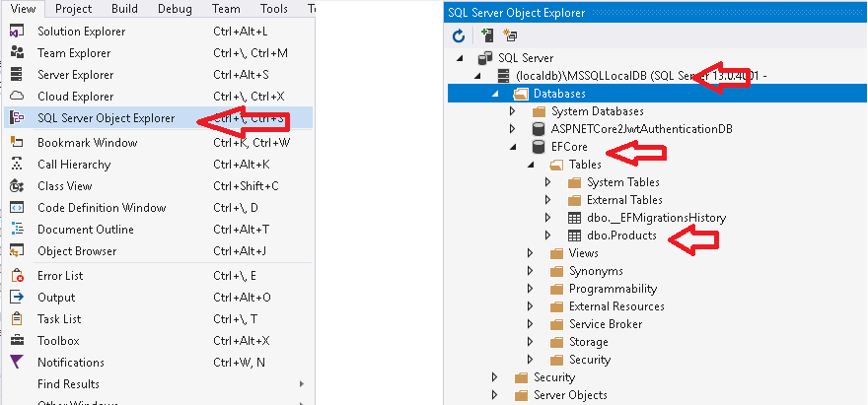
Task: Click the Server Explorer icon
Action: tap(17, 75)
